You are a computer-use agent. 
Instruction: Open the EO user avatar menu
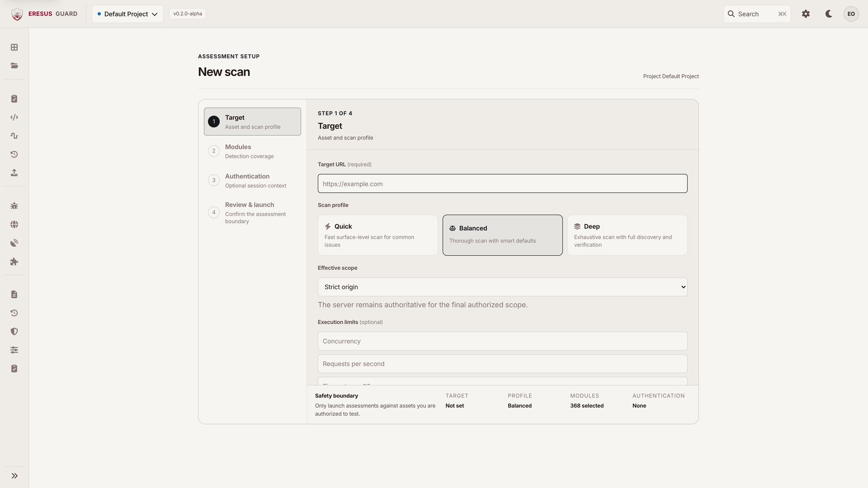(x=851, y=14)
